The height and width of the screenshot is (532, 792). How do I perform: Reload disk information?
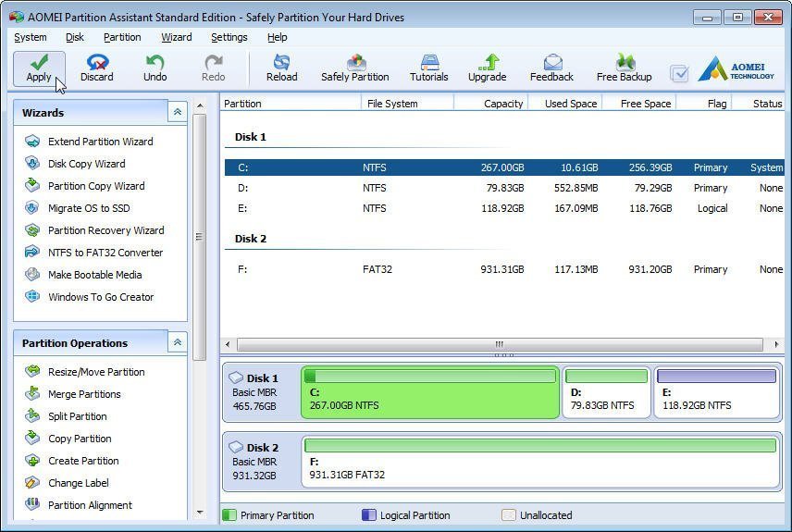coord(282,68)
